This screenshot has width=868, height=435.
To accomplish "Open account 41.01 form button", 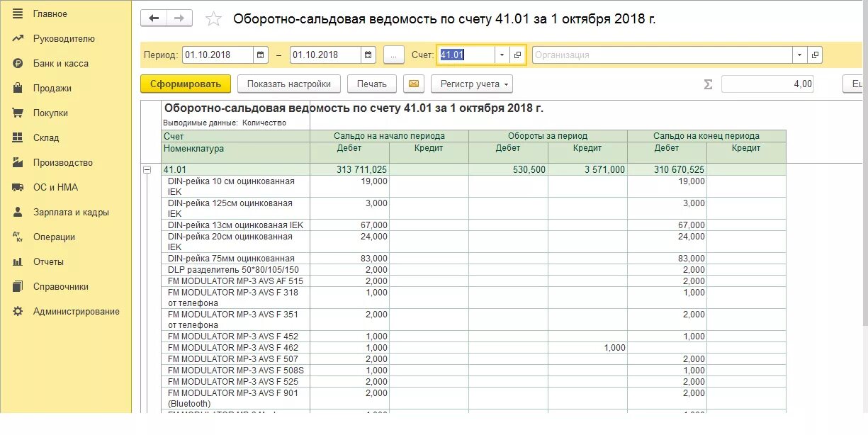I will [x=517, y=55].
